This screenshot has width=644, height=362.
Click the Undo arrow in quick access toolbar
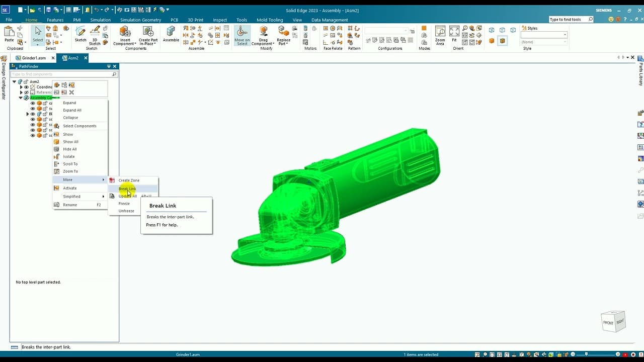pyautogui.click(x=96, y=10)
